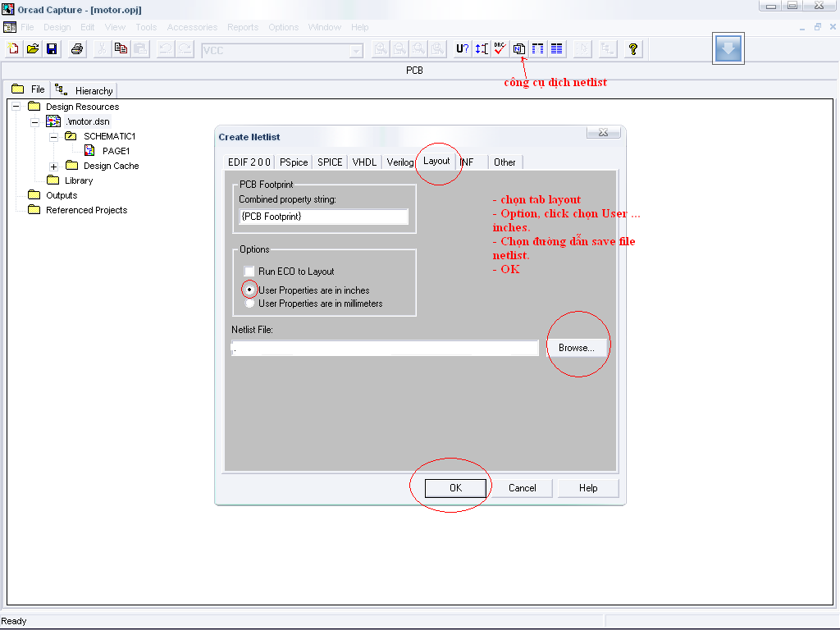The height and width of the screenshot is (630, 840).
Task: Click the Bill of Materials icon
Action: point(557,49)
